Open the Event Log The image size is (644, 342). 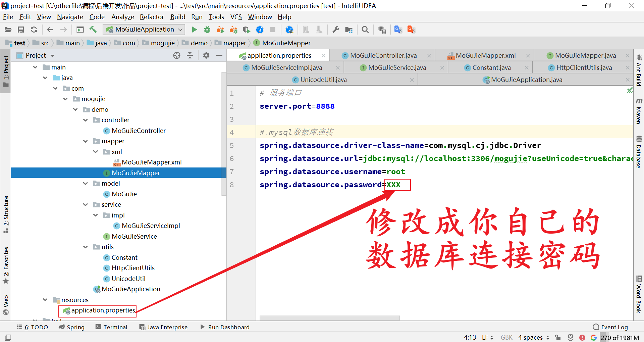[x=610, y=327]
